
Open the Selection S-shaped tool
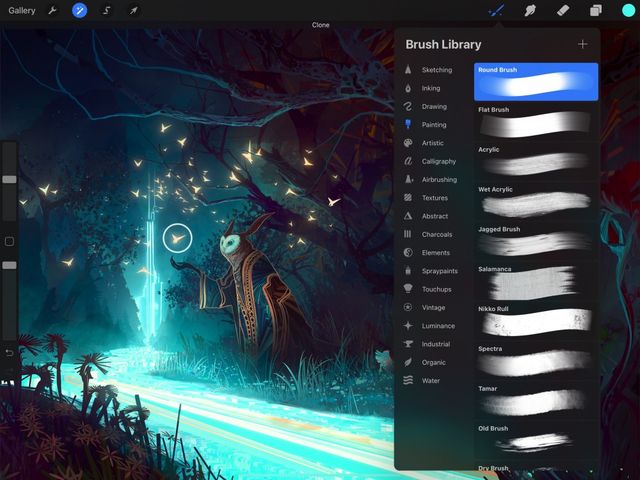[107, 10]
